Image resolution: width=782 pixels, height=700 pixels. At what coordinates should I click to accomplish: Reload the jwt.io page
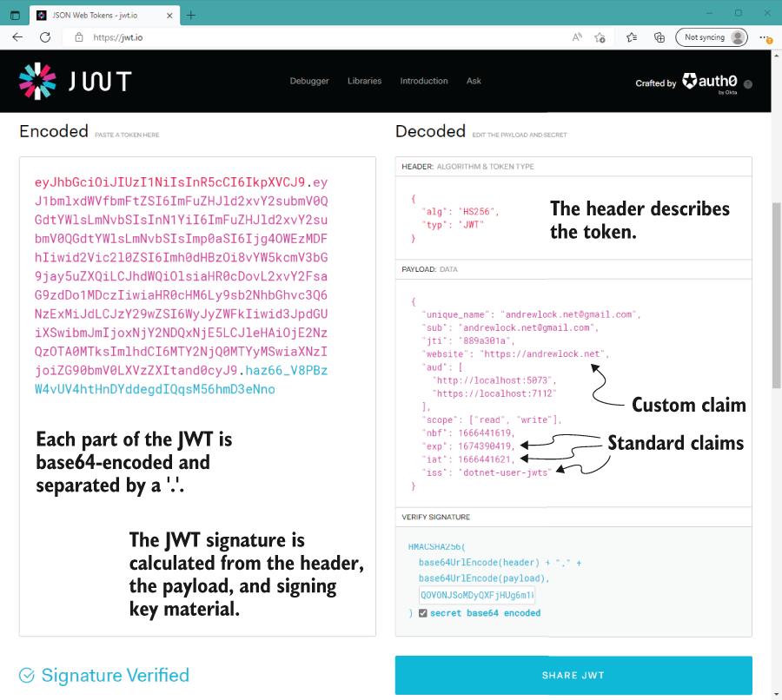pyautogui.click(x=45, y=37)
